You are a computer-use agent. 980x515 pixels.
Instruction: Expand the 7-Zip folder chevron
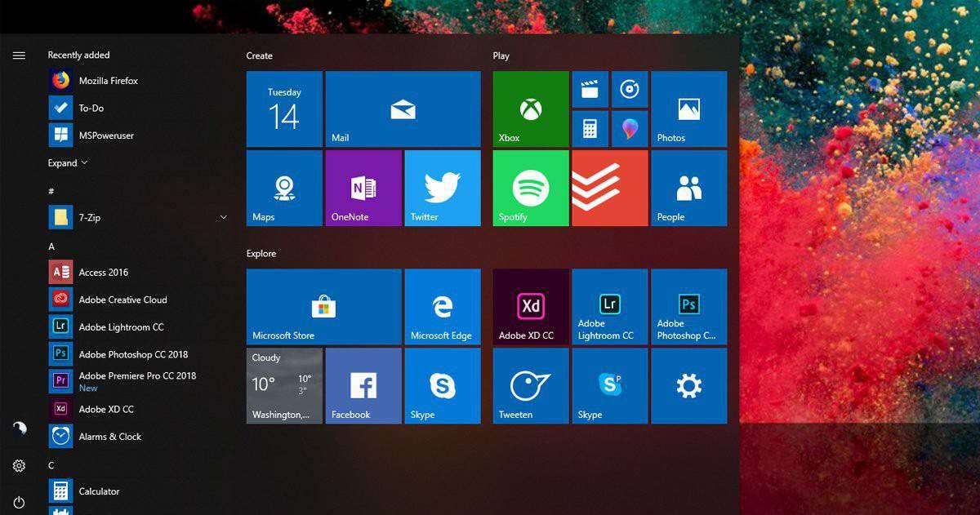coord(223,217)
